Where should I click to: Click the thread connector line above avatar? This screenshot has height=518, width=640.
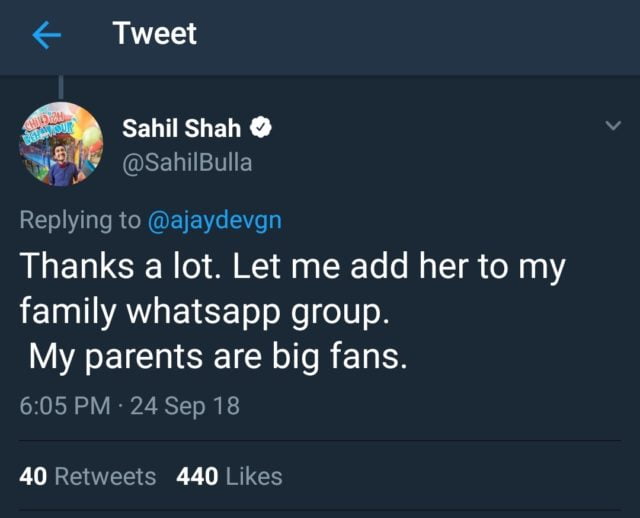pos(62,87)
